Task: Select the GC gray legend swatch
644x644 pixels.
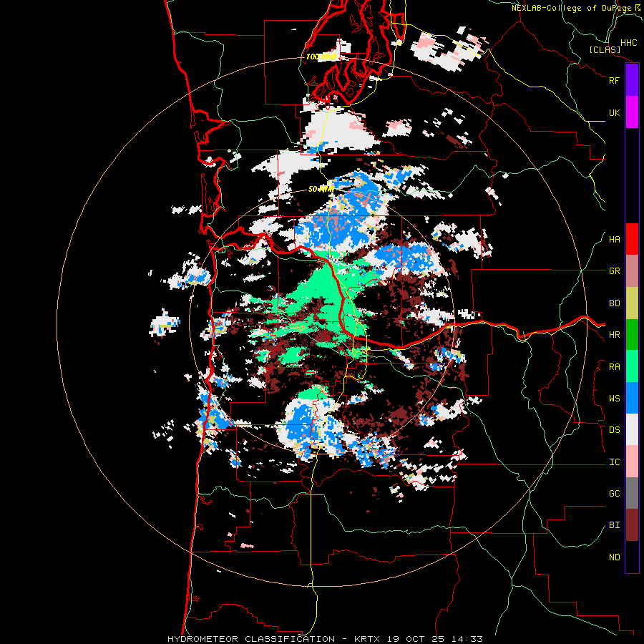Action: 632,493
